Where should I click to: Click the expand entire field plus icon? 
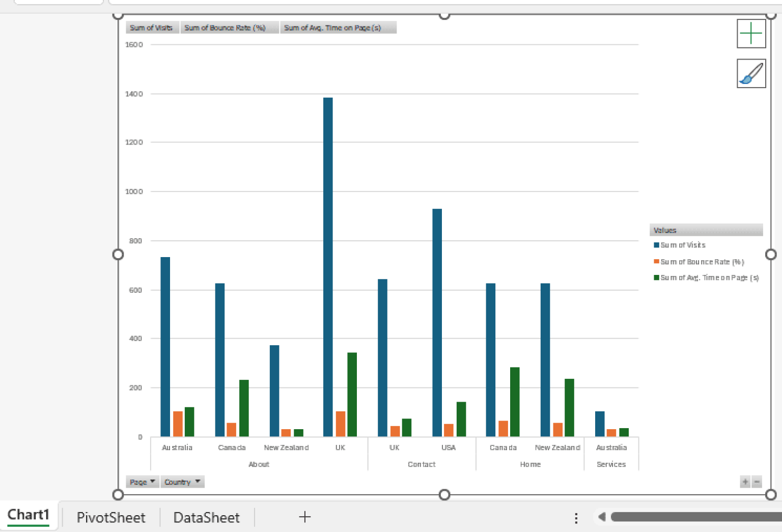point(745,482)
